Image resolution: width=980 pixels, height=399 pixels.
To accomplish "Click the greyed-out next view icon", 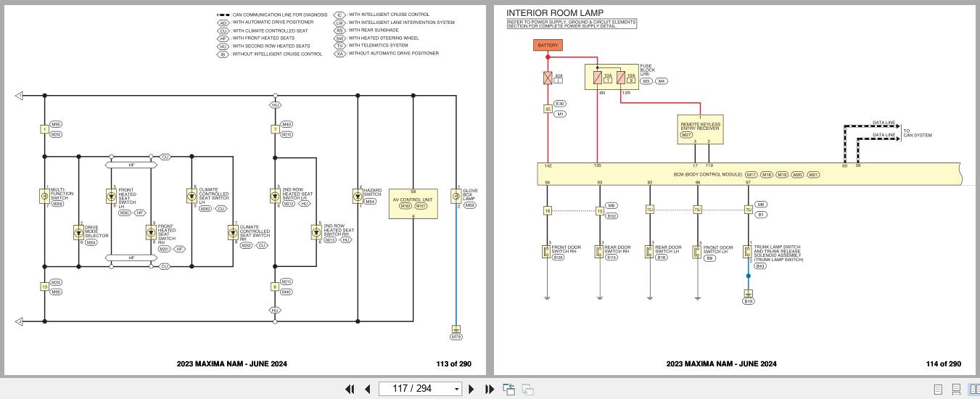I will pyautogui.click(x=527, y=389).
